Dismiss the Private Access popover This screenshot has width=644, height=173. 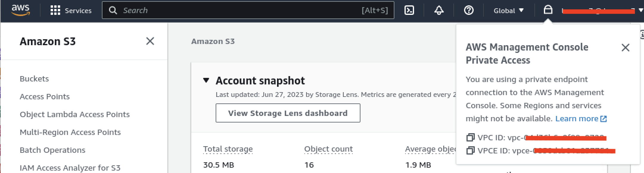click(x=625, y=48)
